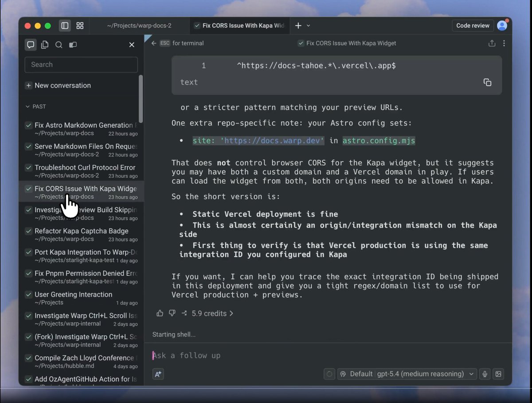Open the files icon in sidebar header
532x403 pixels.
coord(45,44)
